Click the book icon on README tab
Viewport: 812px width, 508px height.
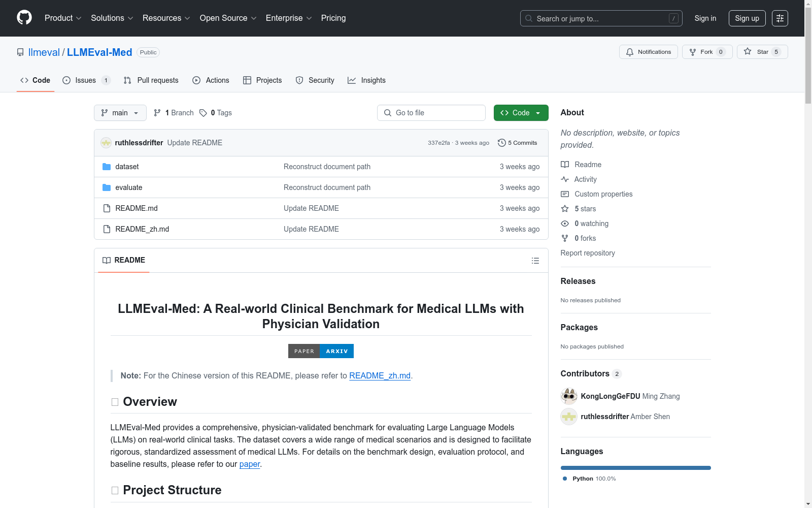[x=107, y=260]
